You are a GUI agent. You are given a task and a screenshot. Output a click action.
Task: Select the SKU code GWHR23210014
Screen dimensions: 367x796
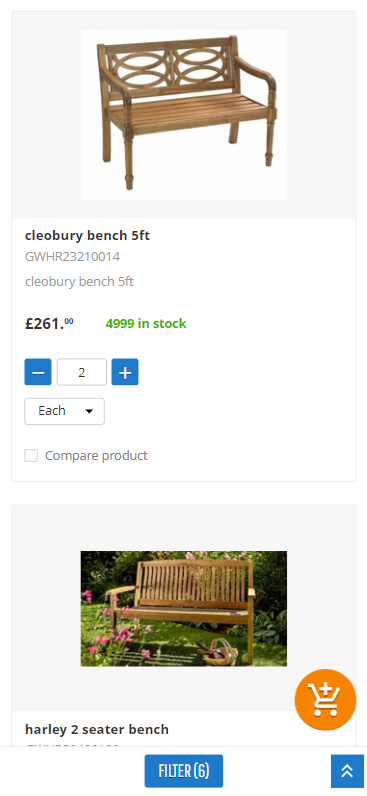pos(73,257)
